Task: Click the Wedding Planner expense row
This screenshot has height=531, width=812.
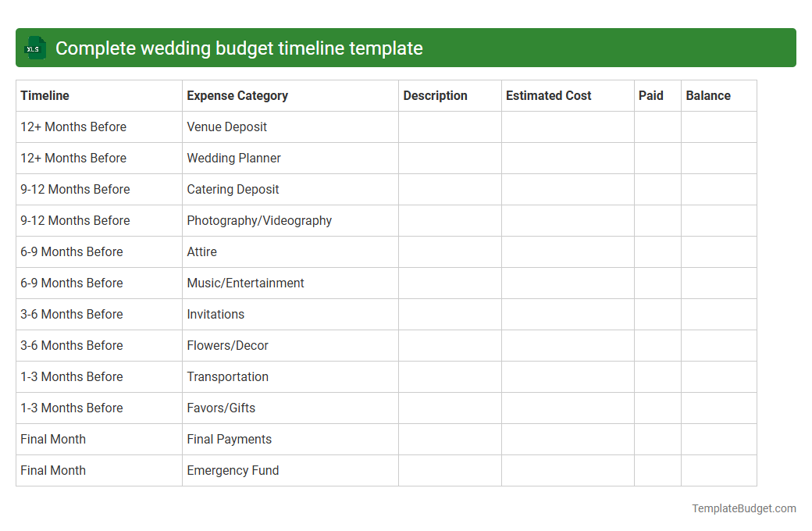Action: click(x=234, y=158)
